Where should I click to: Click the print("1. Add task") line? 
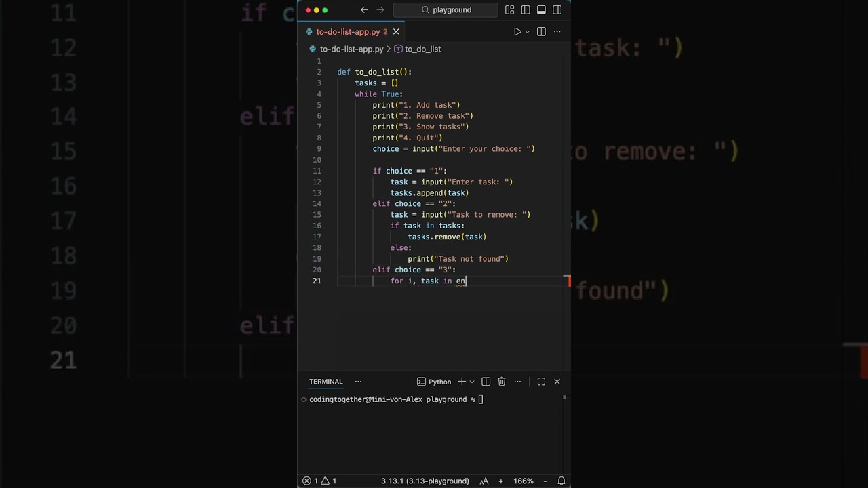(416, 105)
